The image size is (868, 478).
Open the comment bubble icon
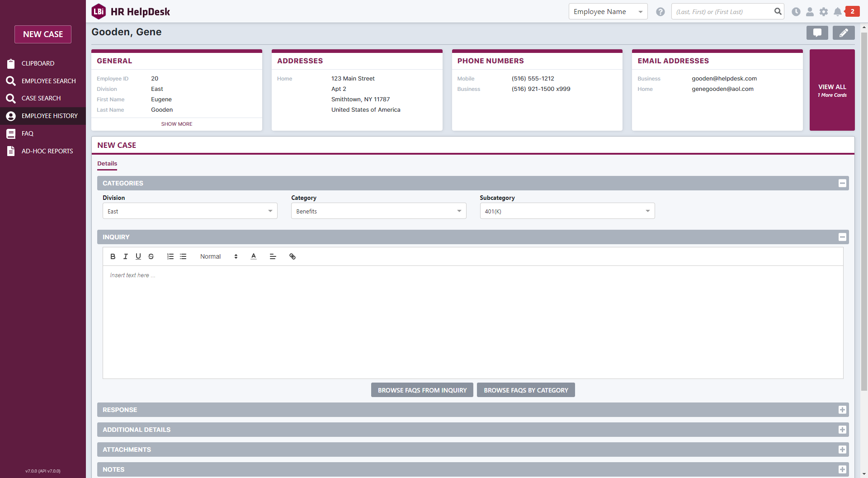point(817,33)
